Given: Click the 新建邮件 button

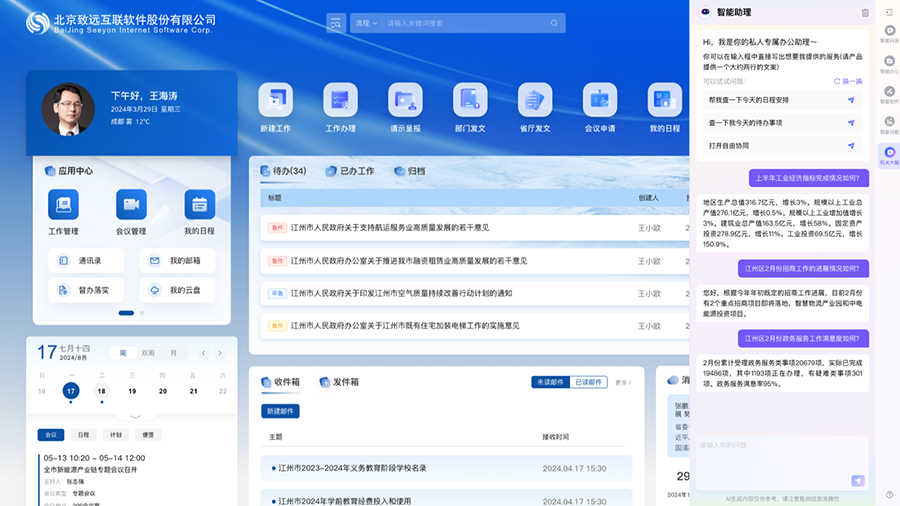Looking at the screenshot, I should 280,411.
